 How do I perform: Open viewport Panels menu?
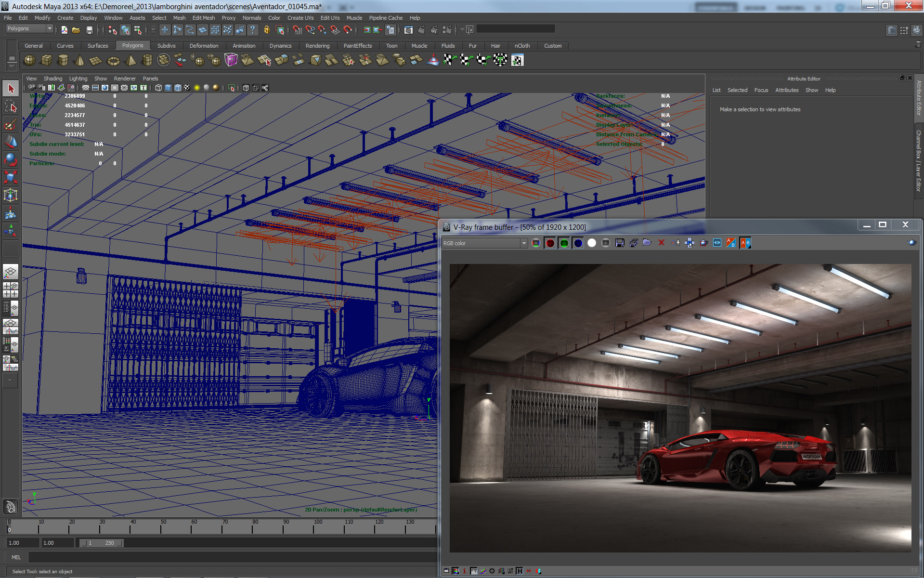click(x=150, y=79)
